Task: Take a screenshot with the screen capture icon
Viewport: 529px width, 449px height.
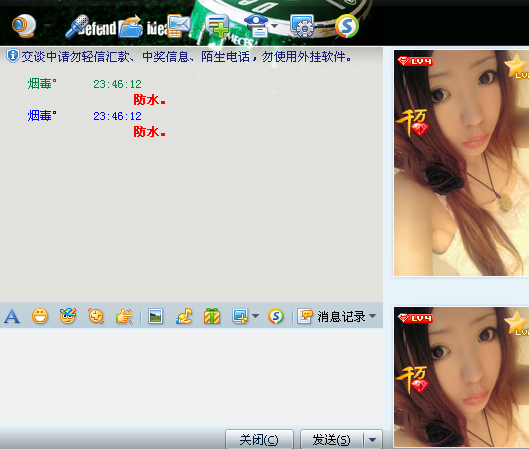Action: tap(240, 316)
